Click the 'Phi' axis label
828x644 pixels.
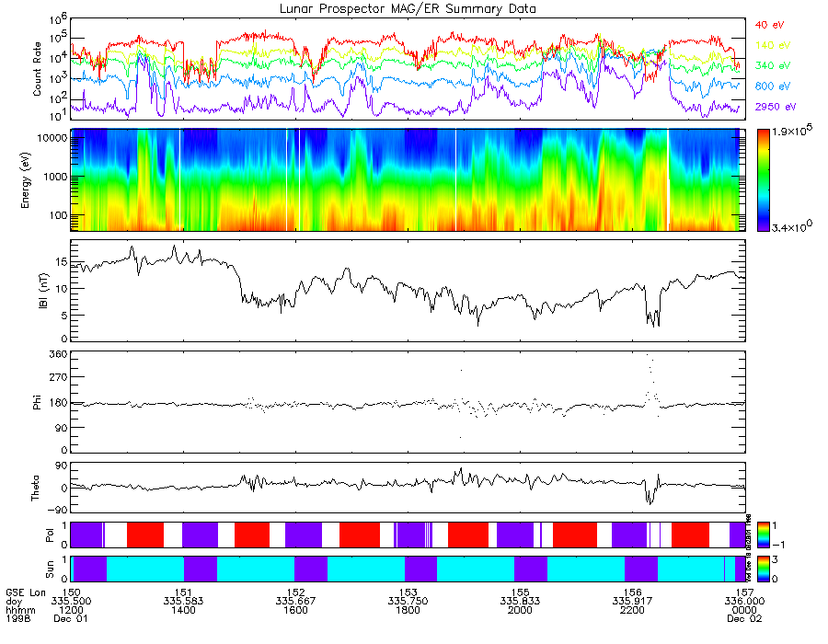point(37,402)
